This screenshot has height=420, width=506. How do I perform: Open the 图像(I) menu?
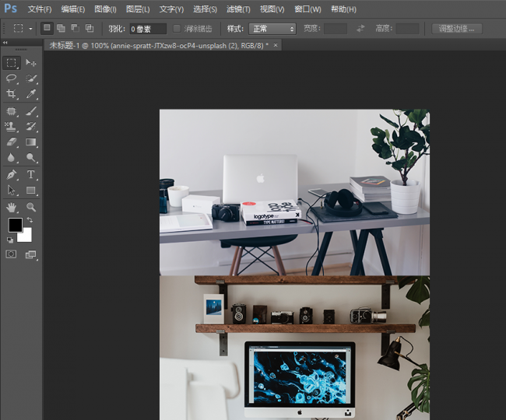point(105,9)
